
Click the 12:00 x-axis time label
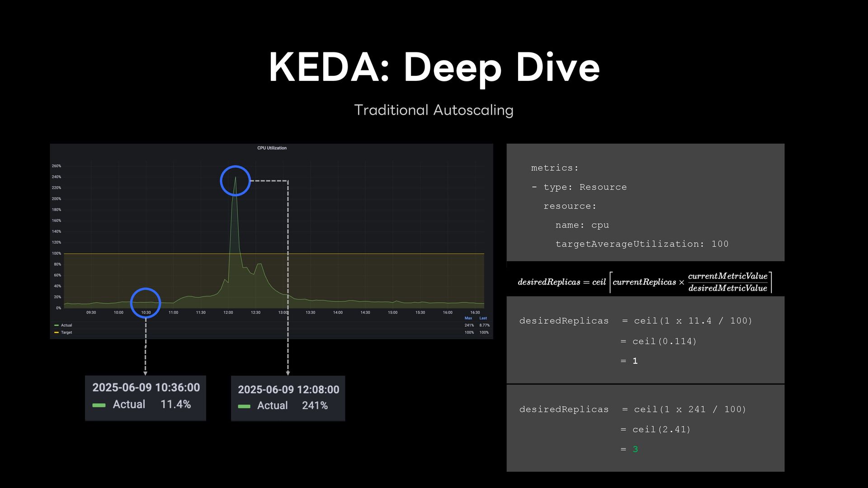(228, 312)
